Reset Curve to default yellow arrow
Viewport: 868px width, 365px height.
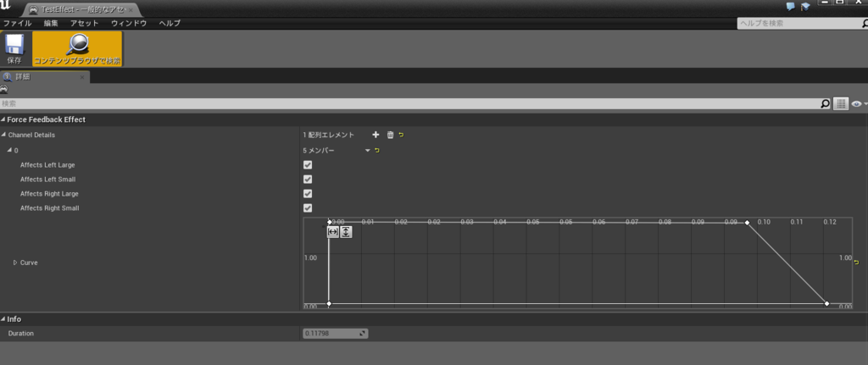[x=857, y=263]
